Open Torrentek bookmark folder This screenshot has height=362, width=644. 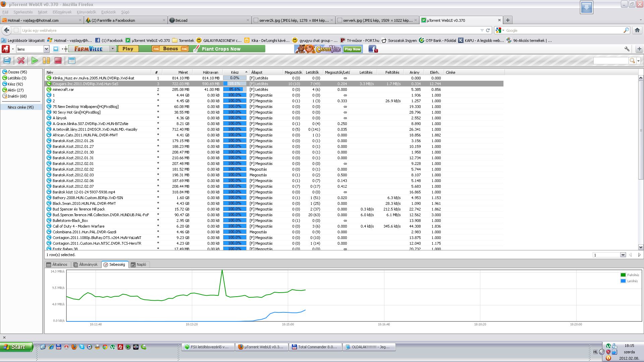tap(183, 40)
